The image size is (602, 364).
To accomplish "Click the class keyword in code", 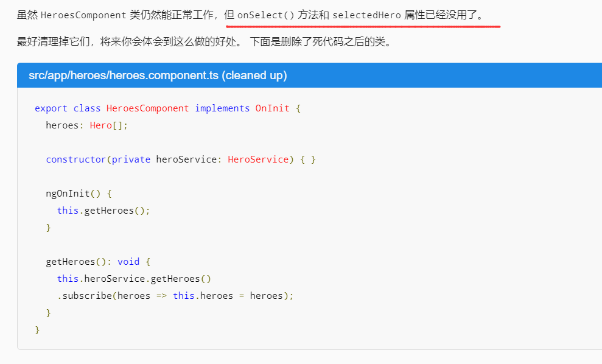I will click(87, 108).
